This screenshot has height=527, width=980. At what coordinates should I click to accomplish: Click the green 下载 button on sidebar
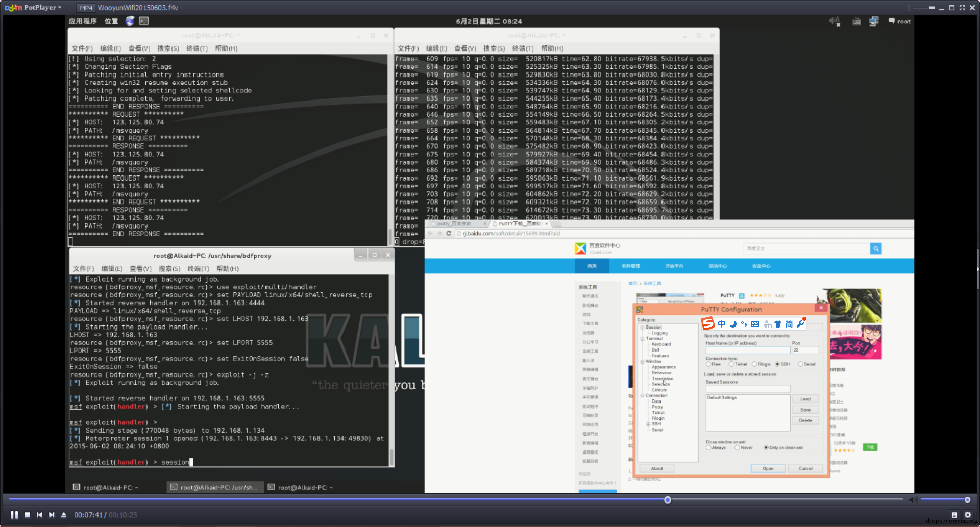(x=870, y=447)
